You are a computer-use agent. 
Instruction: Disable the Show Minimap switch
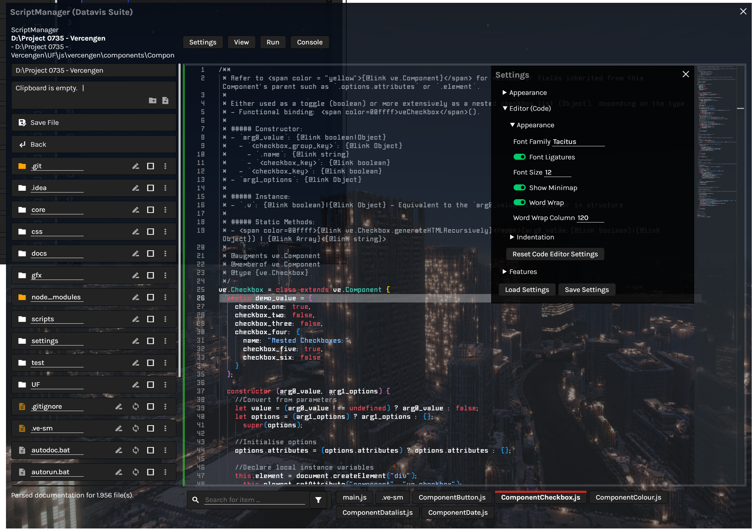pyautogui.click(x=519, y=188)
